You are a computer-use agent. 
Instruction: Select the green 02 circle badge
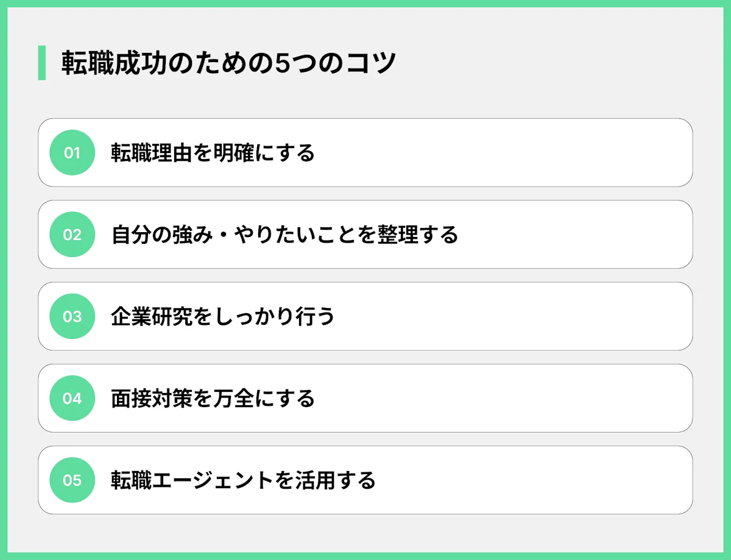pos(72,235)
